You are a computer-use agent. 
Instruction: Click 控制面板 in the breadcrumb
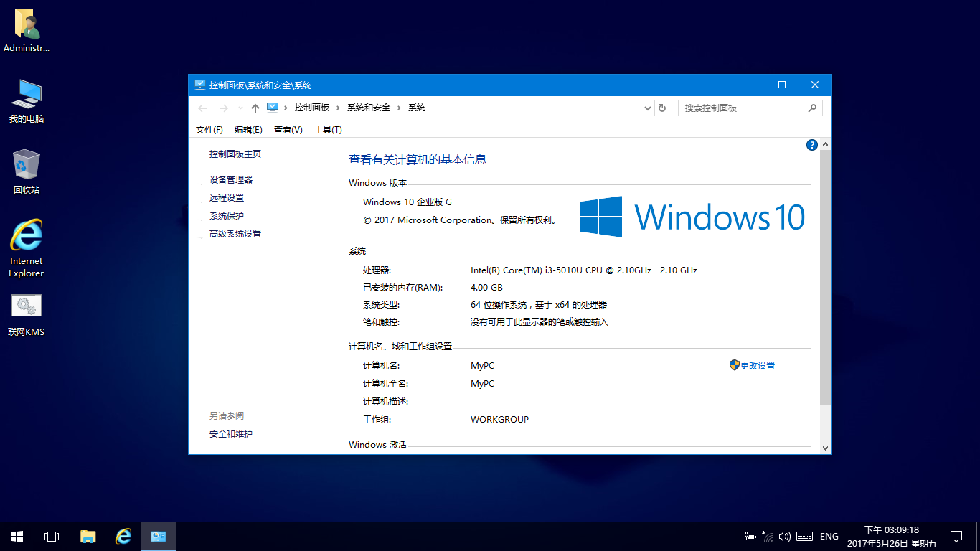(312, 108)
